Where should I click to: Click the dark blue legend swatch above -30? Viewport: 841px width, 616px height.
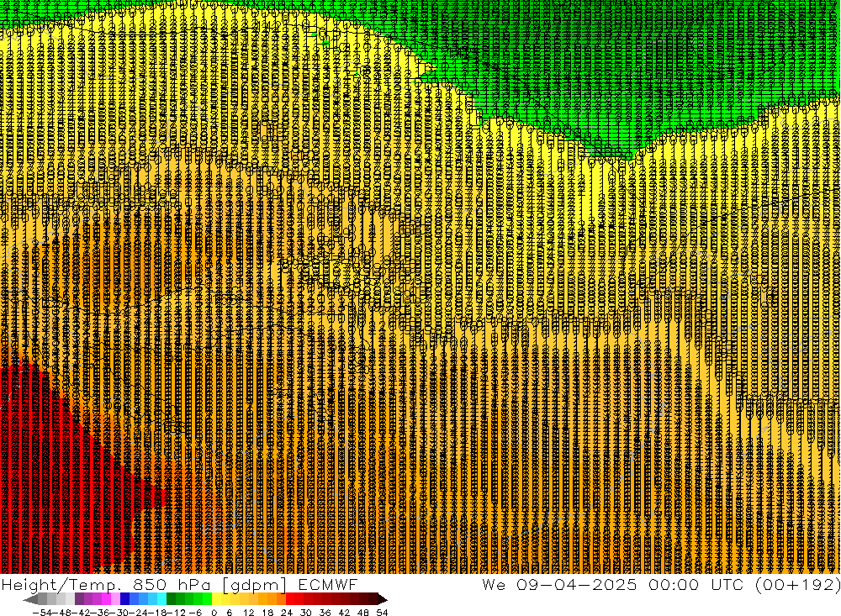click(x=124, y=599)
